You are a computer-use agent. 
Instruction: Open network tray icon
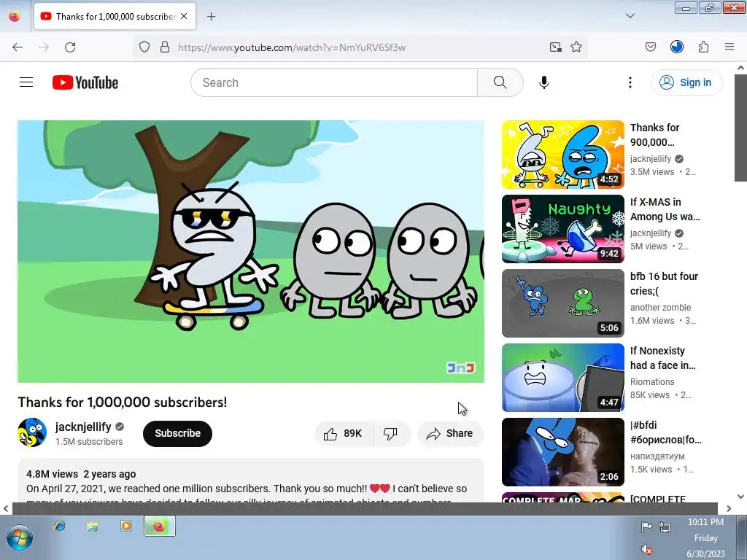click(665, 526)
